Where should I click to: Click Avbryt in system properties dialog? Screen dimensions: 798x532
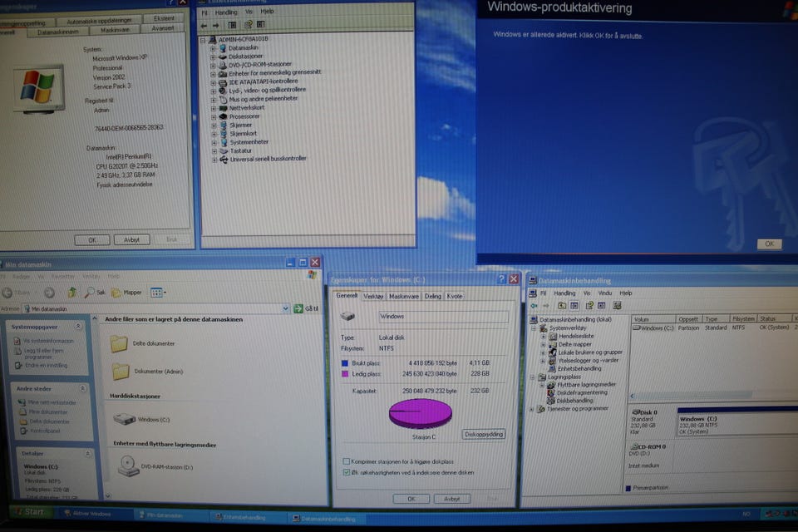click(x=131, y=239)
